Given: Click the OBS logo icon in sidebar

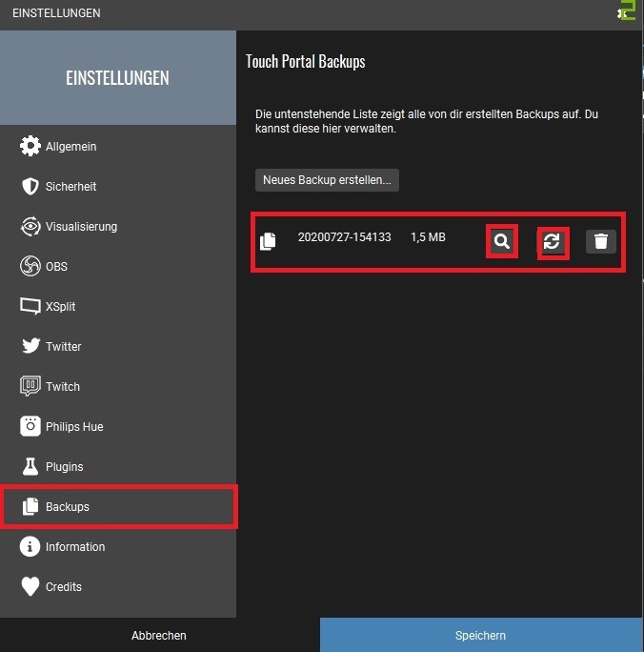Looking at the screenshot, I should (x=30, y=266).
